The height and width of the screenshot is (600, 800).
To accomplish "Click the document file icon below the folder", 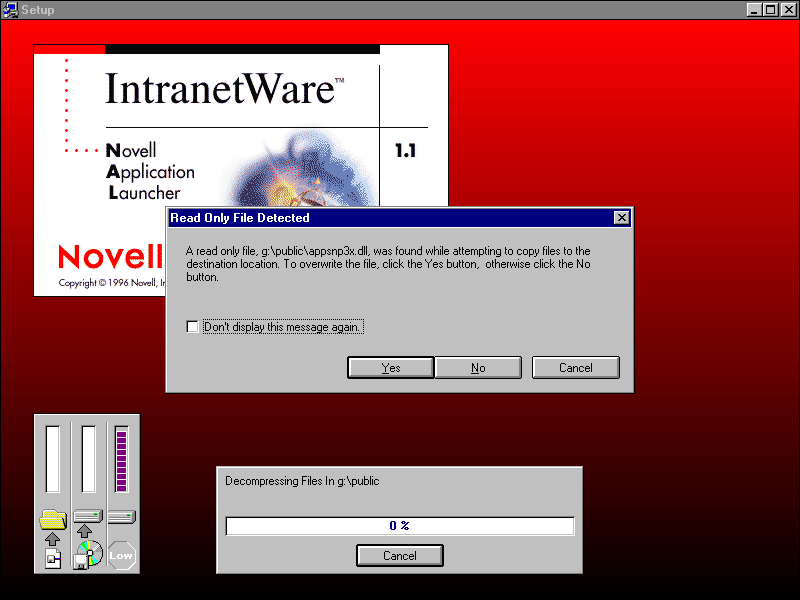I will point(53,559).
